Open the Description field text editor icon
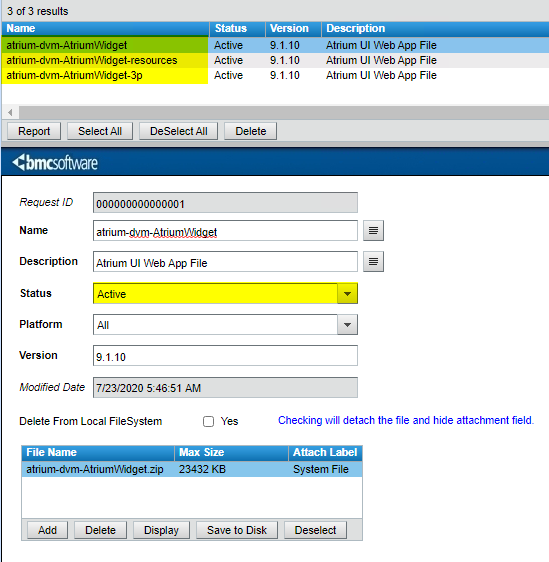This screenshot has height=562, width=549. click(x=373, y=262)
